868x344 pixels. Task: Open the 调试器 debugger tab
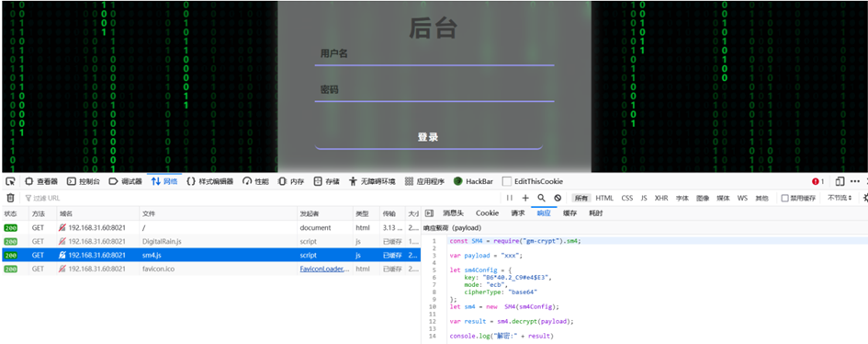[x=126, y=181]
